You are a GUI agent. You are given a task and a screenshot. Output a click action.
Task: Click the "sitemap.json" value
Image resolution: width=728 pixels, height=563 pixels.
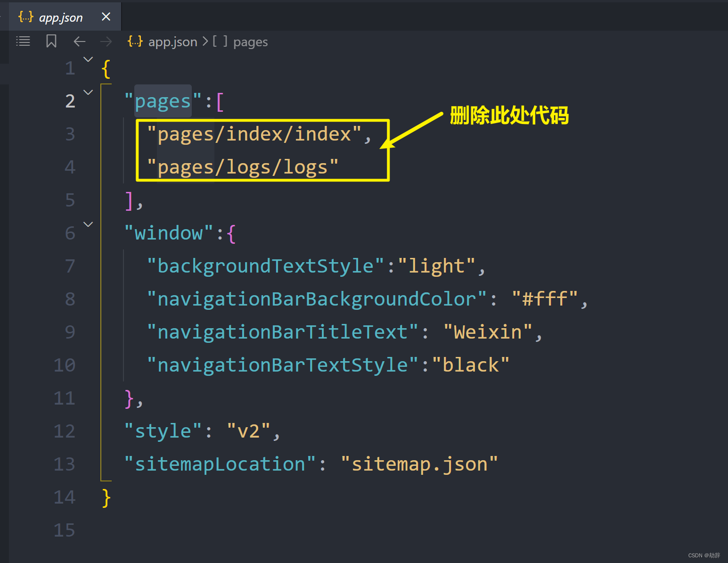pyautogui.click(x=419, y=464)
